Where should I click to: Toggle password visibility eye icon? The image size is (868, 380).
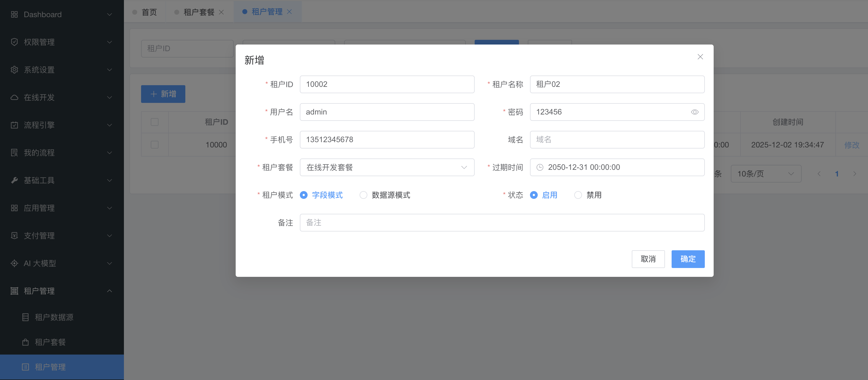coord(695,112)
